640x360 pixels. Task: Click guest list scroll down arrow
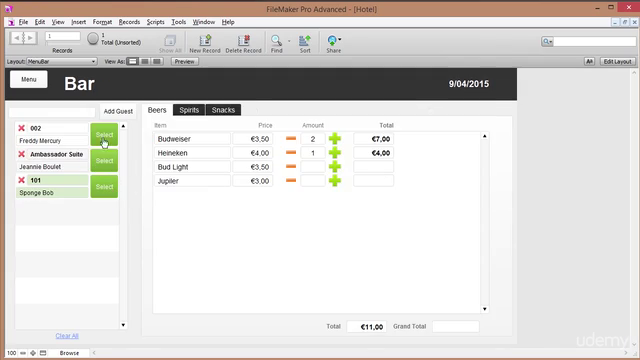pos(123,325)
